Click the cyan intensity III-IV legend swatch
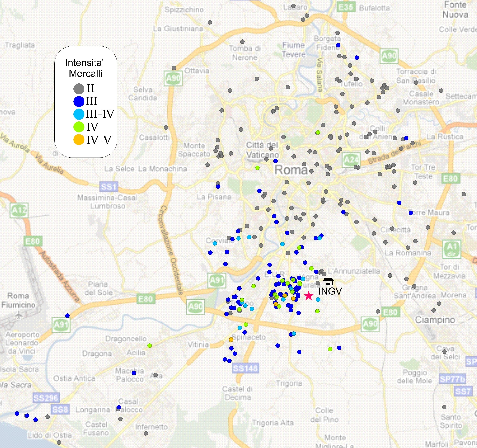 pyautogui.click(x=79, y=114)
